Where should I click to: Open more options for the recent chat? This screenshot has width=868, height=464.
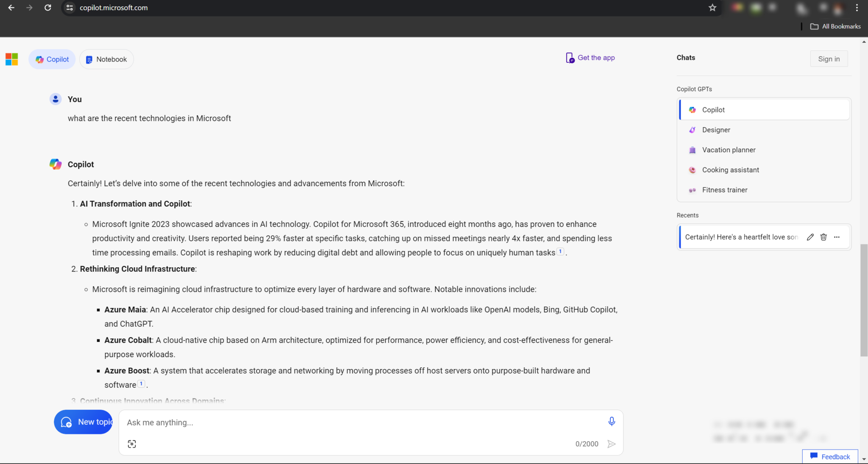(837, 237)
